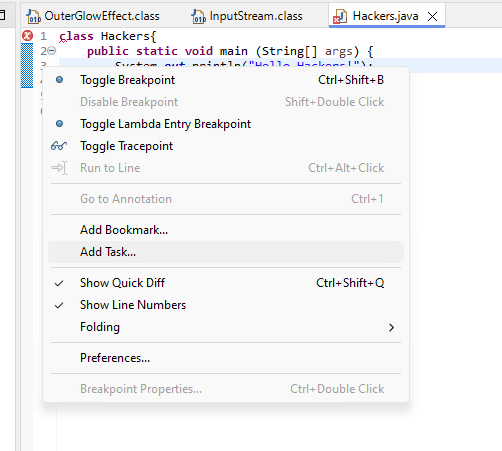Viewport: 502px width, 451px height.
Task: Click the class Hackers code line
Action: [108, 36]
